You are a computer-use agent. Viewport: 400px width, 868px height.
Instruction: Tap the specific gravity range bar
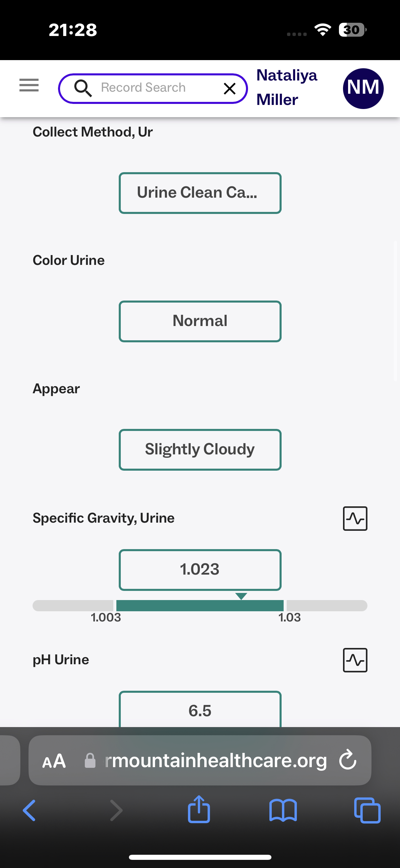pos(200,605)
